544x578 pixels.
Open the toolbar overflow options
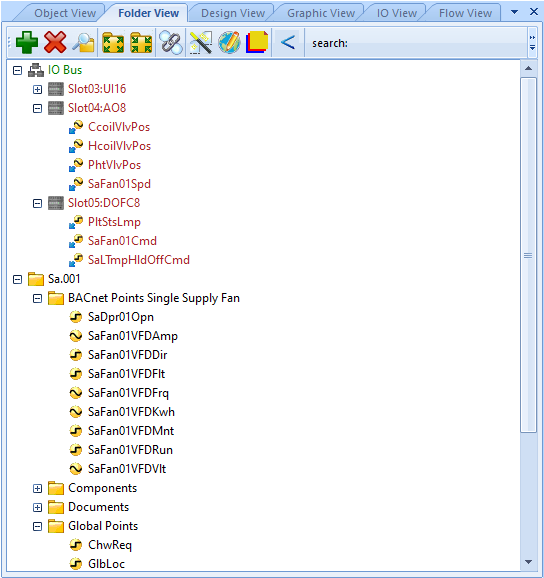tap(532, 43)
